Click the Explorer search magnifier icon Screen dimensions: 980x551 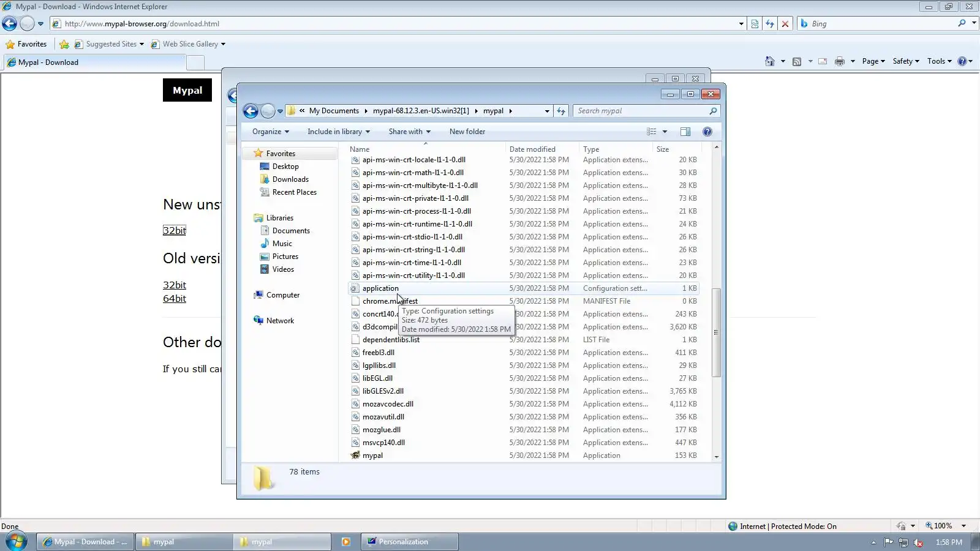[x=713, y=111]
